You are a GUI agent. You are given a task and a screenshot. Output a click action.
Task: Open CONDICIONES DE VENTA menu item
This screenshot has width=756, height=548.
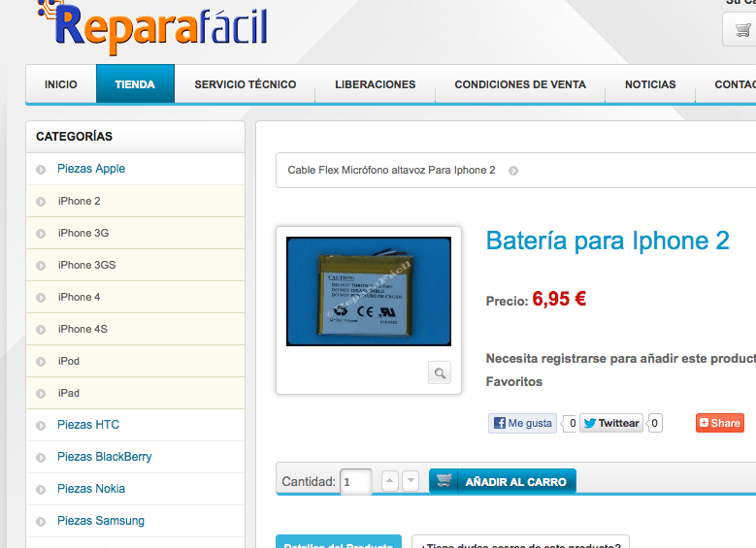(520, 83)
